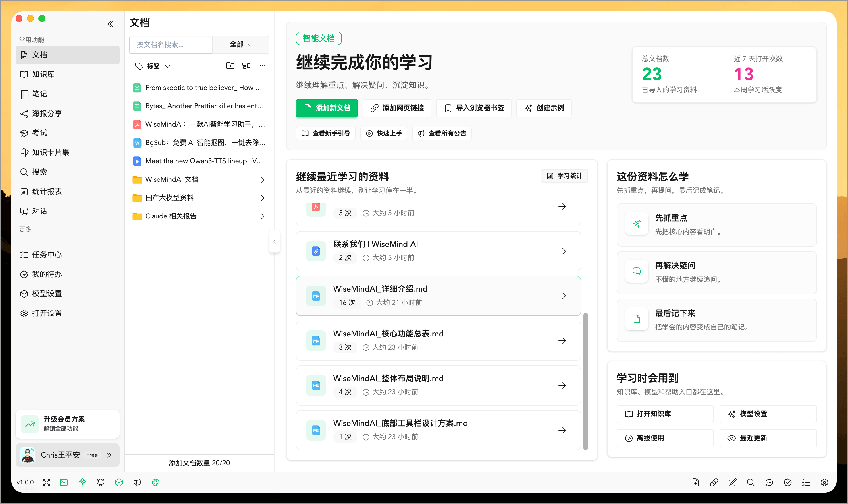The image size is (848, 504).
Task: Open the 全部 filter dropdown
Action: pos(240,44)
